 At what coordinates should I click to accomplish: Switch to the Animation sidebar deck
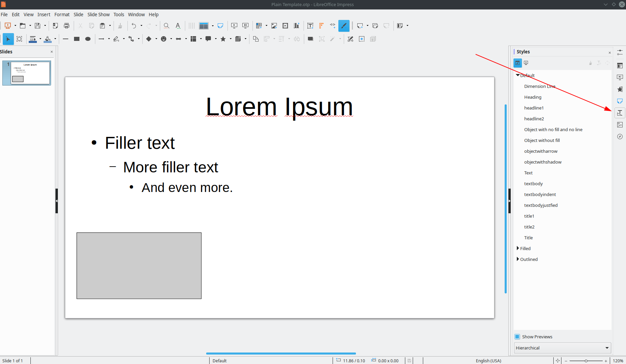point(620,89)
